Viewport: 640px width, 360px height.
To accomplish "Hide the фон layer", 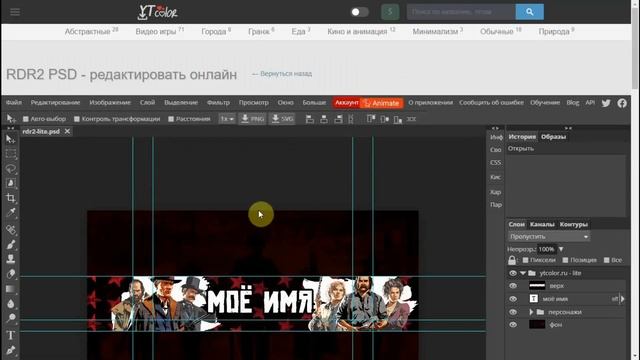I will tap(513, 325).
